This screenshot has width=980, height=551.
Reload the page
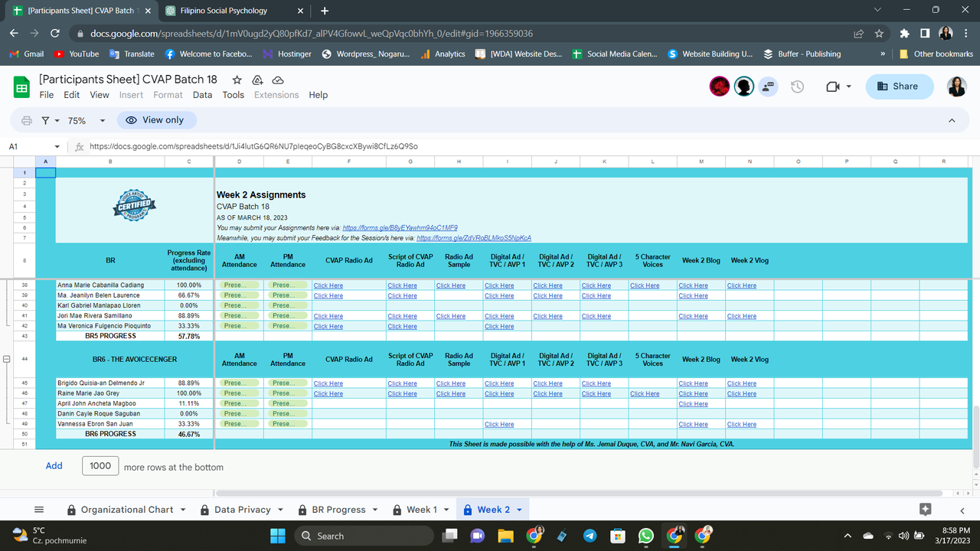[x=55, y=34]
